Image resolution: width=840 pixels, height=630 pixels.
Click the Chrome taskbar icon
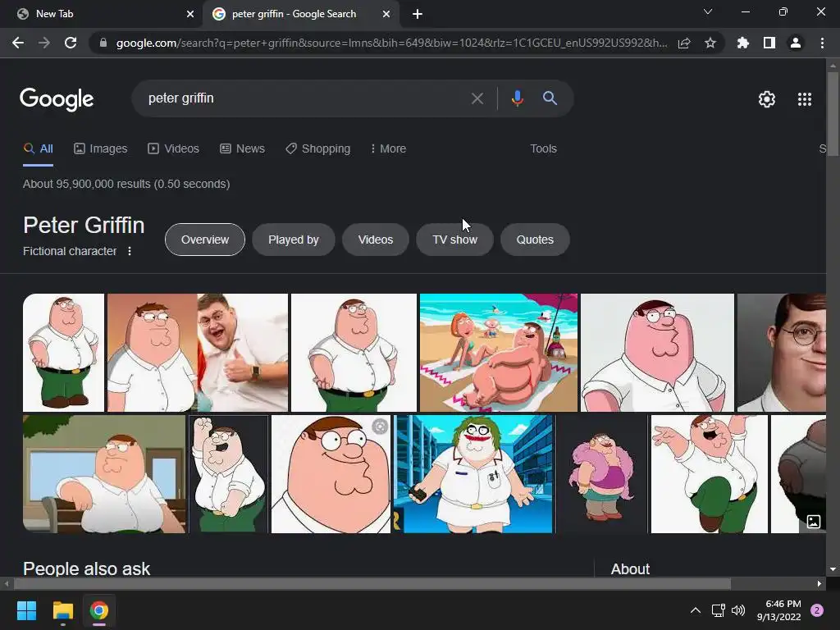(x=99, y=610)
